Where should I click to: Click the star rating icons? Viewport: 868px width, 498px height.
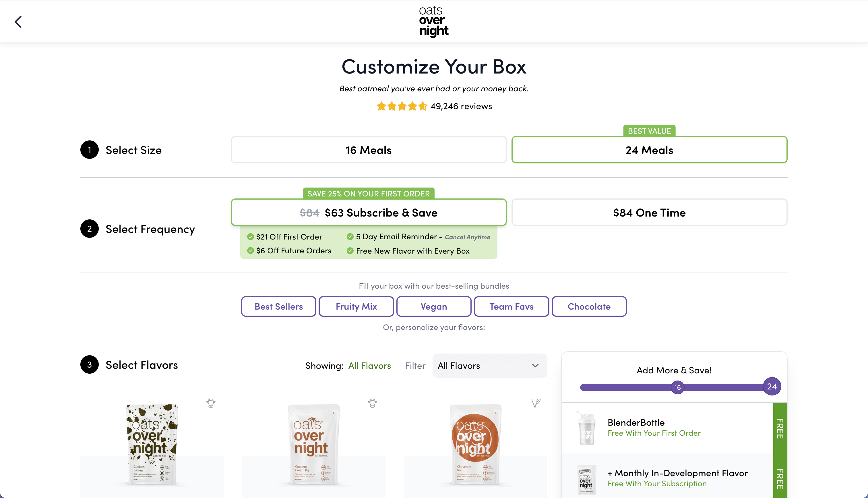pyautogui.click(x=402, y=106)
